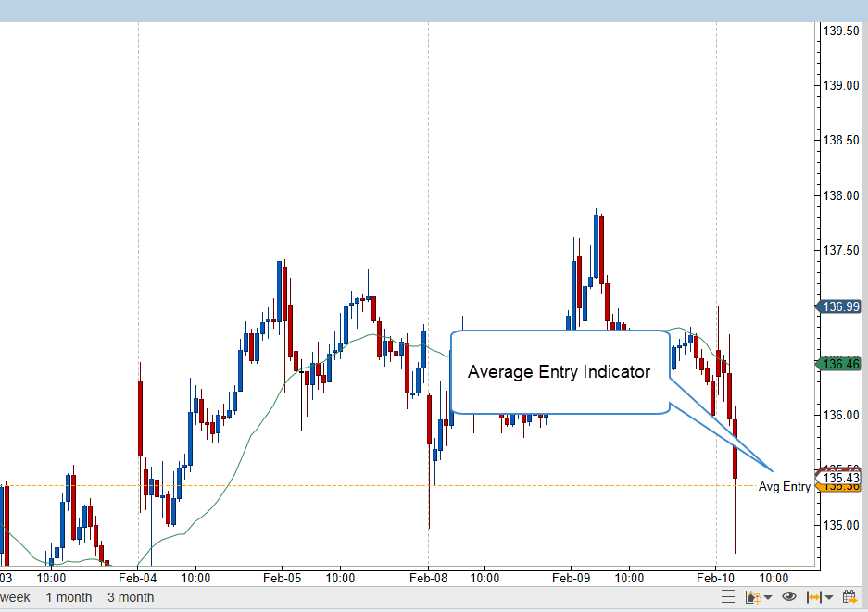Click the add chart indicator icon
Image resolution: width=868 pixels, height=612 pixels.
click(753, 597)
